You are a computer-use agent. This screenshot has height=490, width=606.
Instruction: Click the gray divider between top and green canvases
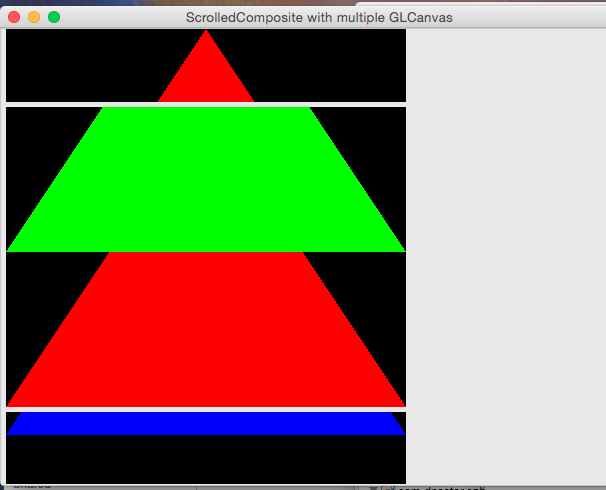pos(206,104)
